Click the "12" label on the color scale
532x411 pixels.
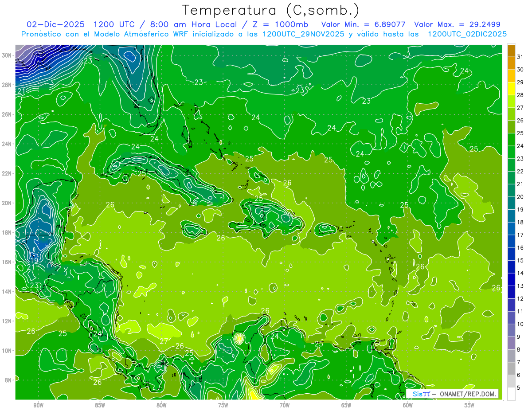(520, 299)
